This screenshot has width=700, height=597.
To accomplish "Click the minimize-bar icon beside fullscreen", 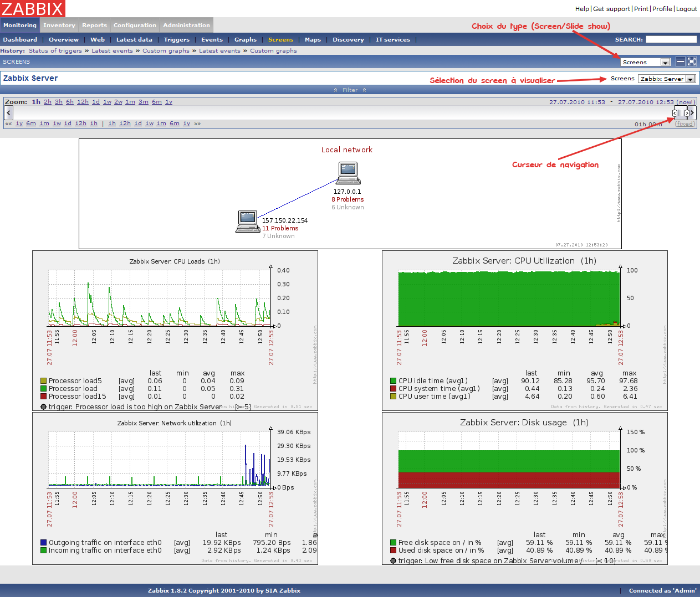I will (x=681, y=61).
